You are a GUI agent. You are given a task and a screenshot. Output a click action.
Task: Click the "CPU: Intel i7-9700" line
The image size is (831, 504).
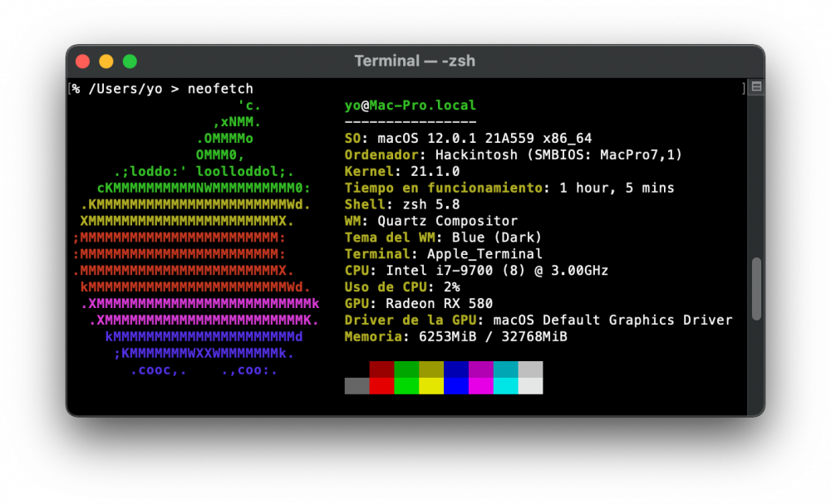click(x=476, y=271)
